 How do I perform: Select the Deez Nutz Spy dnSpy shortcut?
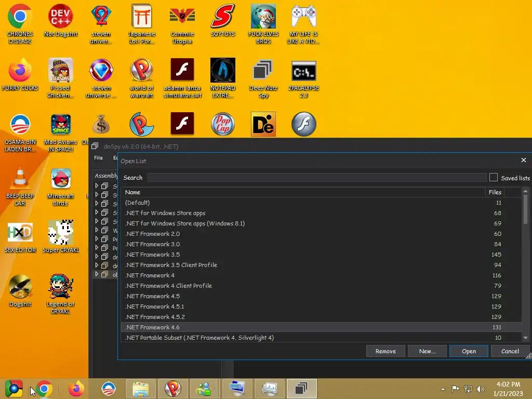(263, 78)
